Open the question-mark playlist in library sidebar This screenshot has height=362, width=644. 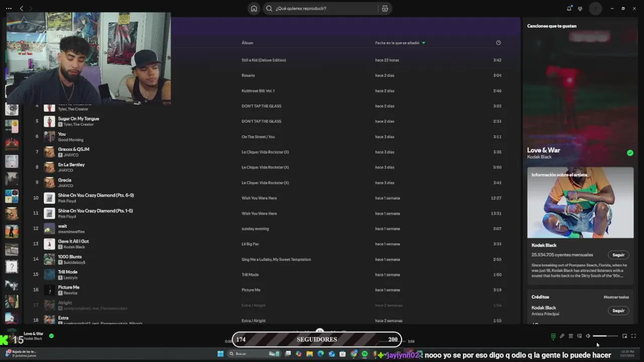tap(12, 266)
